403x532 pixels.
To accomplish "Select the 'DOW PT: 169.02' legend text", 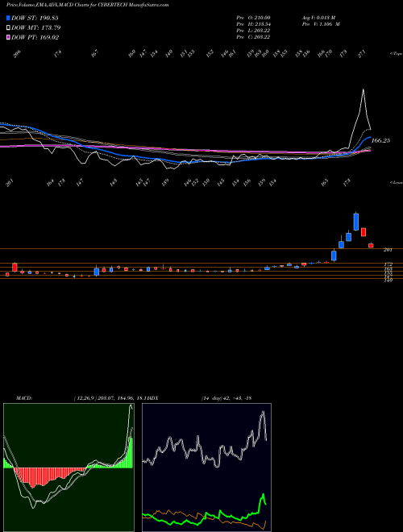I will pos(35,37).
